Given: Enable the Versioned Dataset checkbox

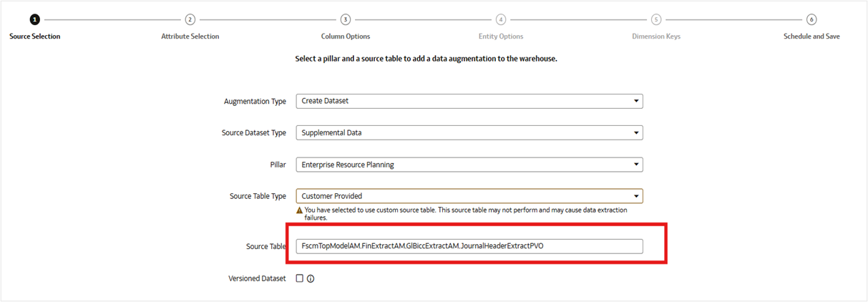Looking at the screenshot, I should [299, 278].
